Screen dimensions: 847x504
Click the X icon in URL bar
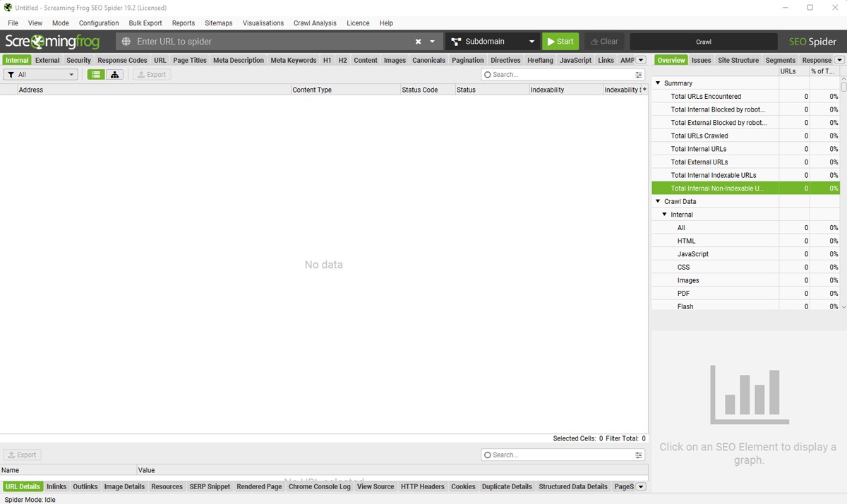(x=418, y=42)
